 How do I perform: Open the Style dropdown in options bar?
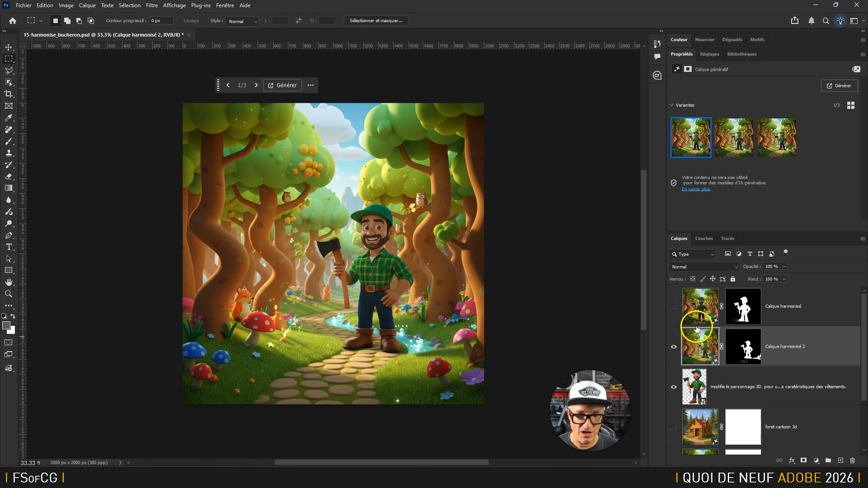click(x=243, y=21)
